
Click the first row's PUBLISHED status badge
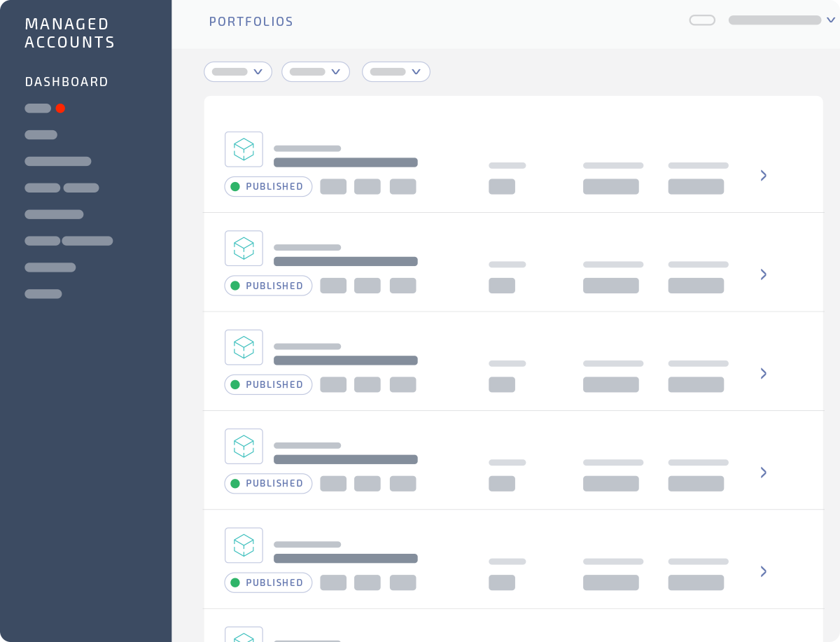click(x=268, y=187)
